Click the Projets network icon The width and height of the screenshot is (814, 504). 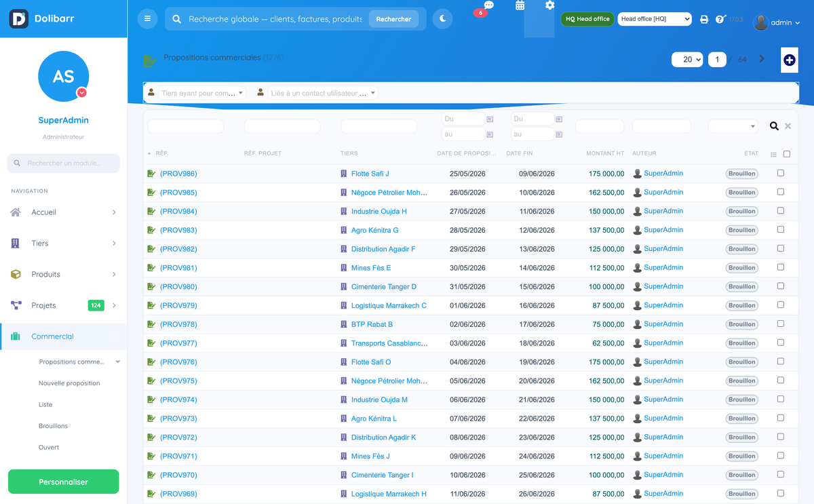[16, 305]
